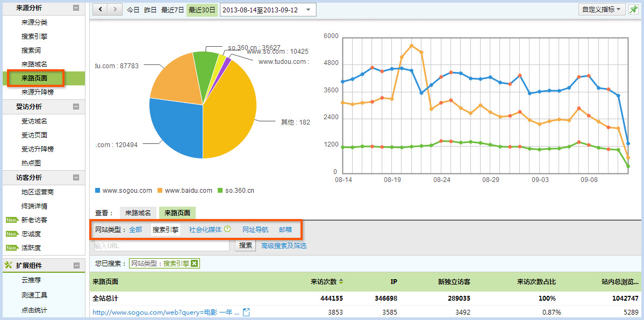The image size is (644, 320).
Task: Go to next date range with right arrow
Action: (x=115, y=10)
